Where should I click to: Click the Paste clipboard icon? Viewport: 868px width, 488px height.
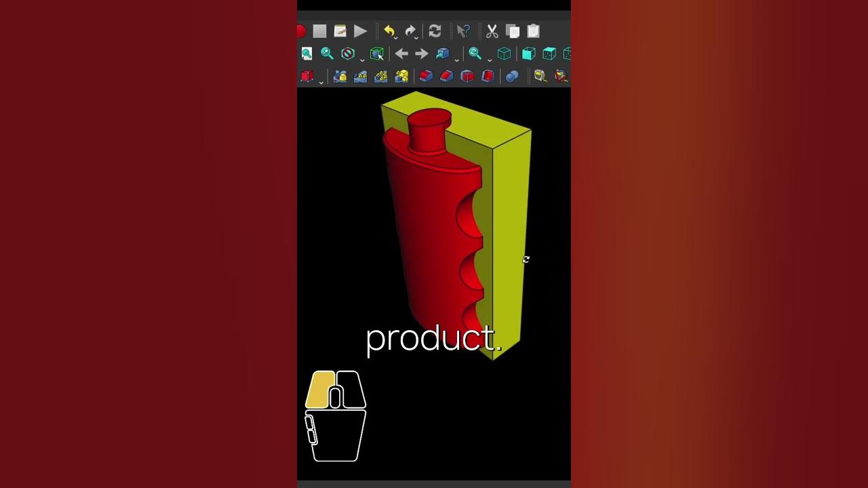coord(533,31)
